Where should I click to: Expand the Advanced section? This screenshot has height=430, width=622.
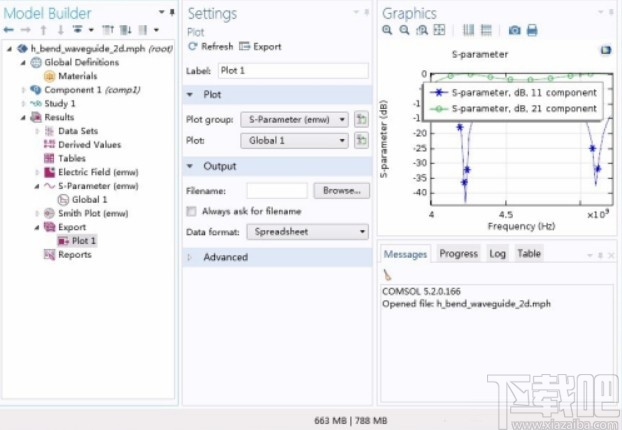point(190,257)
